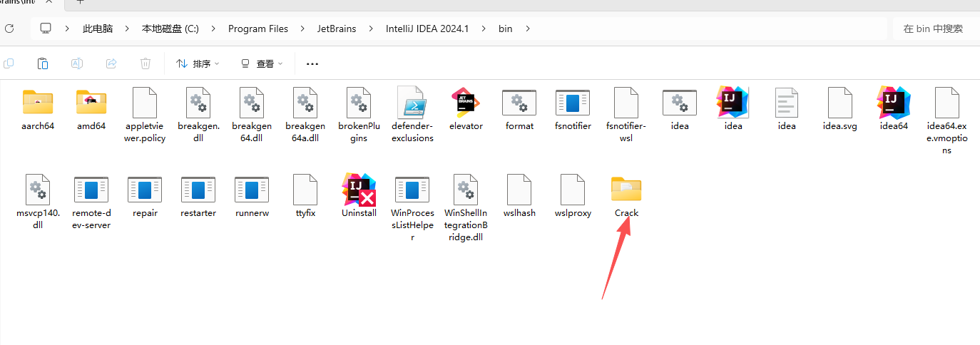980x345 pixels.
Task: Expand the chevron before 此电脑 in the address bar
Action: click(67, 29)
